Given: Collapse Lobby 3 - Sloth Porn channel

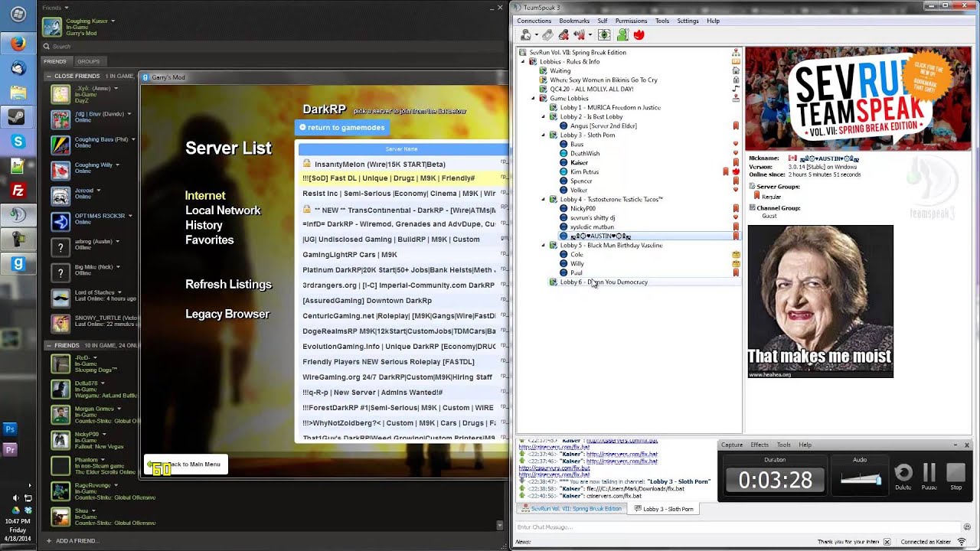Looking at the screenshot, I should coord(544,135).
